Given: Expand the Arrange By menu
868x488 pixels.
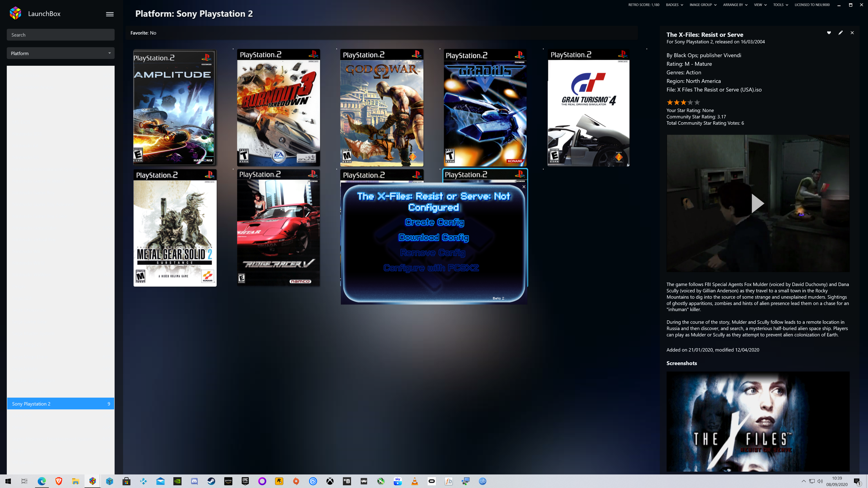Looking at the screenshot, I should (x=735, y=5).
